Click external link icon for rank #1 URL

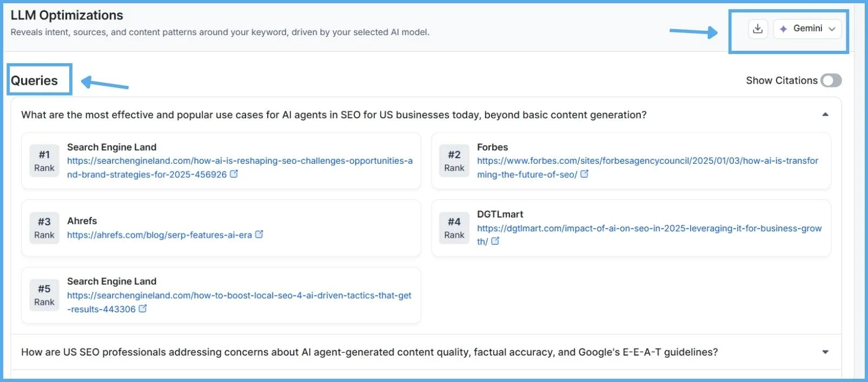click(234, 174)
